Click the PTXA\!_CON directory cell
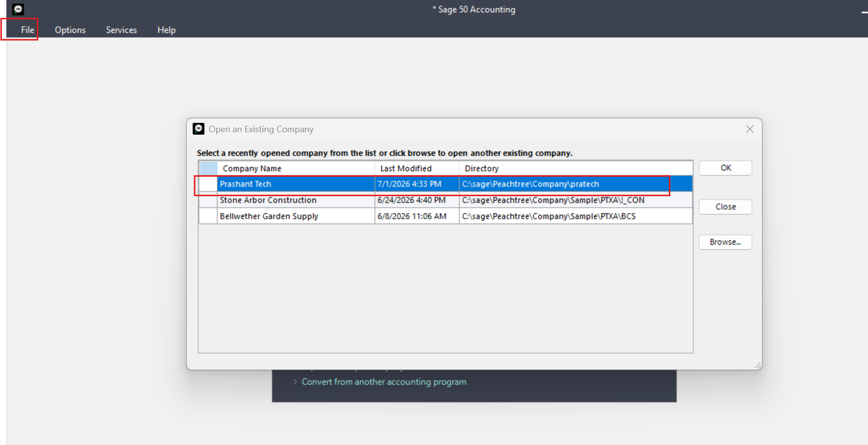 576,200
